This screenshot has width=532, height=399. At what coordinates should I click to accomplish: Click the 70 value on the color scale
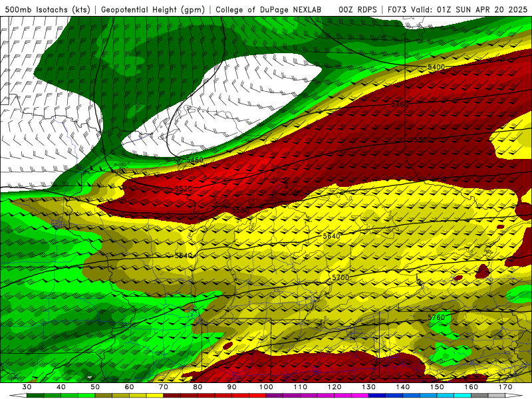click(164, 387)
